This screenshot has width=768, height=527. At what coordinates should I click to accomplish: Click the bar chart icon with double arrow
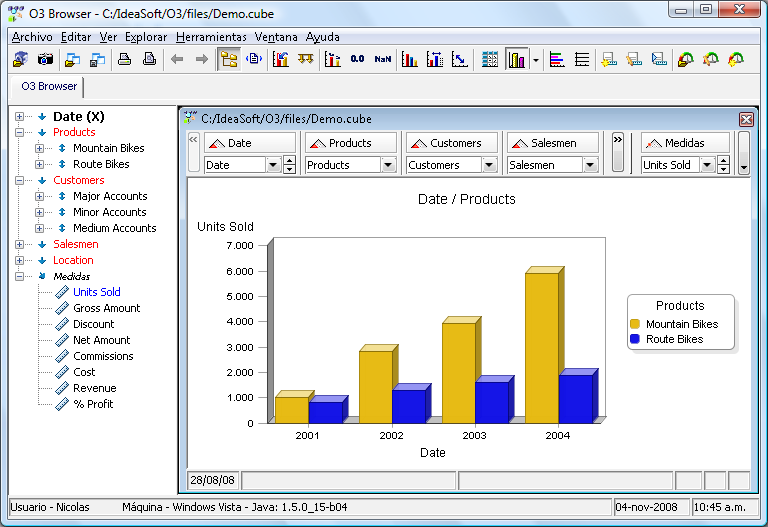click(x=434, y=59)
